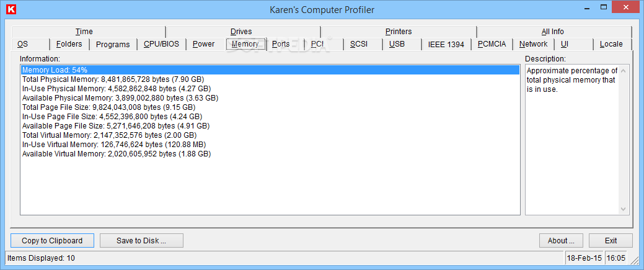
Task: Select the Memory tab
Action: tap(245, 43)
